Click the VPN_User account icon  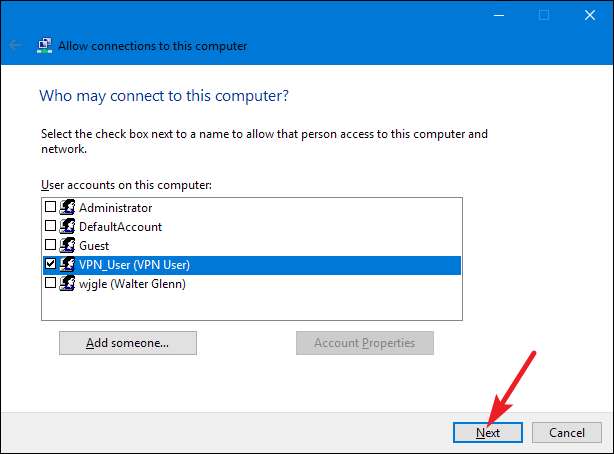68,265
